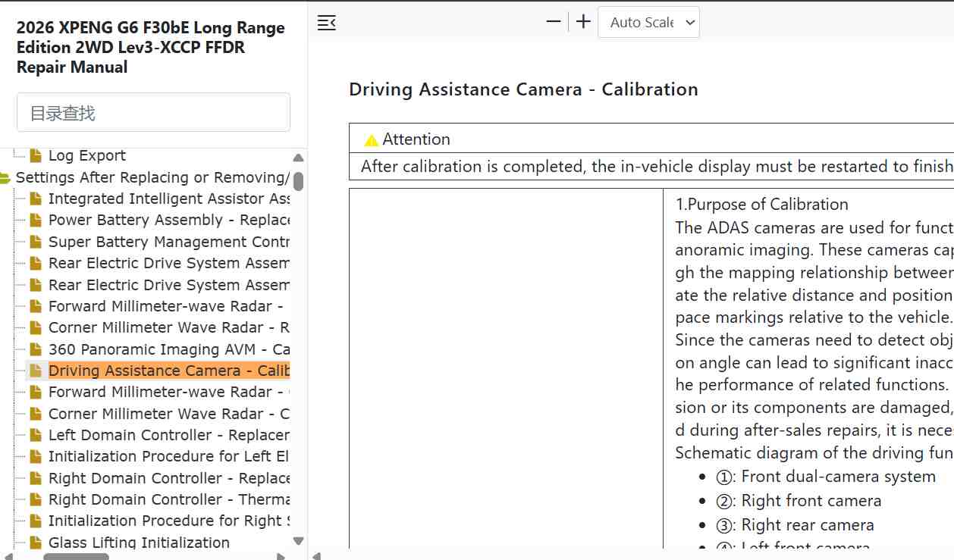Collapse the Settings After Replacing or Removing folder

click(5, 178)
